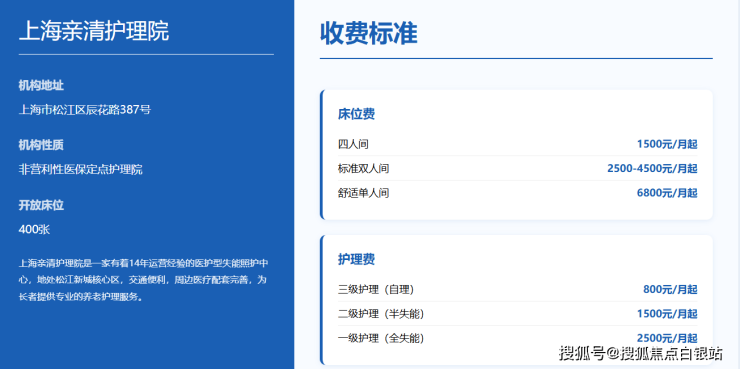This screenshot has height=369, width=740.
Task: Click the 收费标准 heading
Action: [x=369, y=34]
